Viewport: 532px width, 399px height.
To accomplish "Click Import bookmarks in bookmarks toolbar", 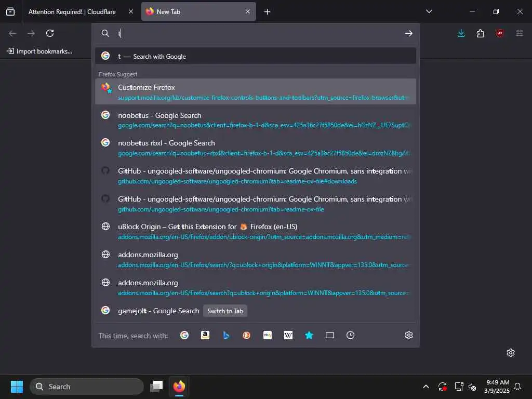I will [x=39, y=51].
